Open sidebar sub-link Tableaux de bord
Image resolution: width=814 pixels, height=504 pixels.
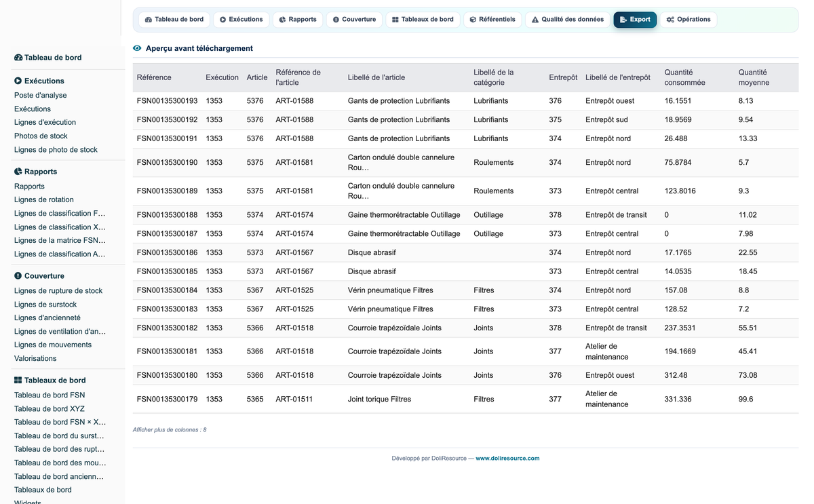coord(43,490)
